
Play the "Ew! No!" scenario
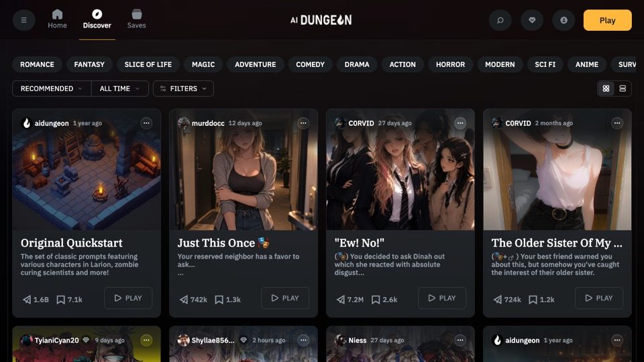[442, 298]
